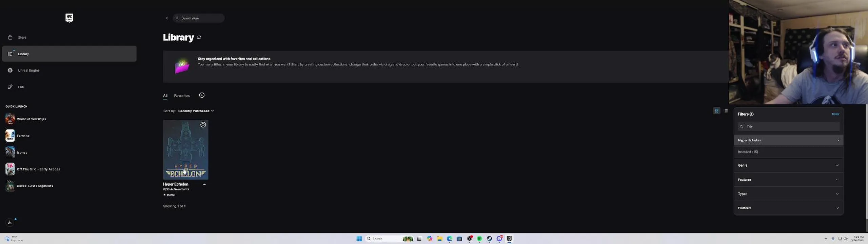Switch to the All tab

[x=165, y=96]
